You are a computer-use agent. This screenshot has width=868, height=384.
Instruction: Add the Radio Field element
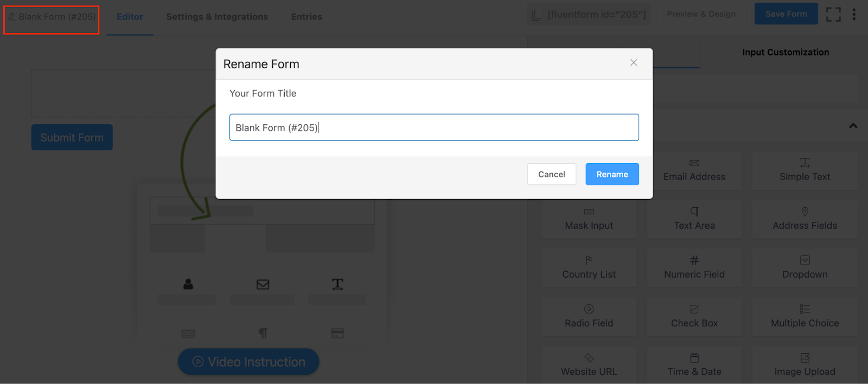click(x=589, y=317)
